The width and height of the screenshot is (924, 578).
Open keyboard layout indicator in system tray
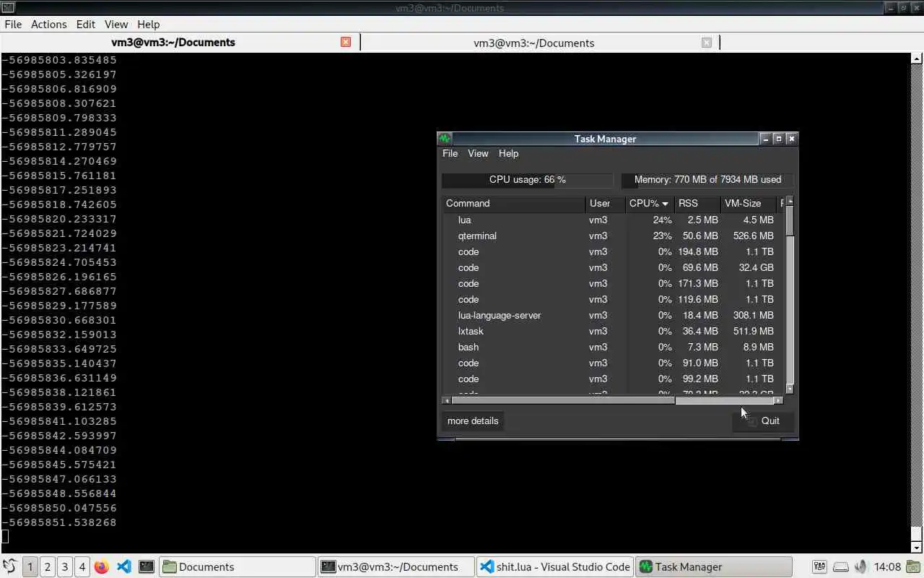(x=819, y=566)
